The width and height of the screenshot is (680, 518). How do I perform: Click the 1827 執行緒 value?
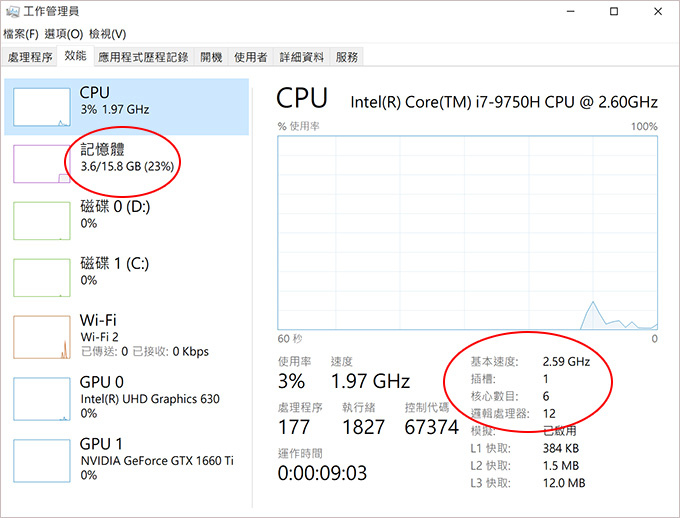(363, 427)
